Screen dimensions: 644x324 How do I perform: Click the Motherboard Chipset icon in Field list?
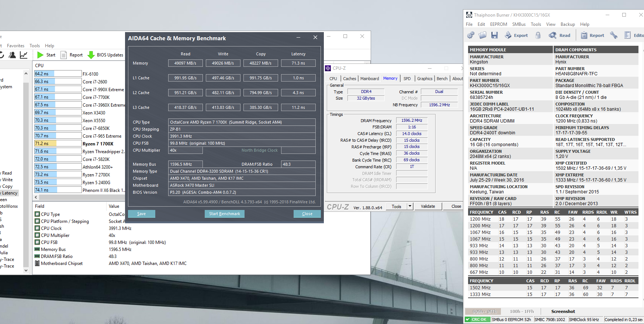[x=37, y=263]
